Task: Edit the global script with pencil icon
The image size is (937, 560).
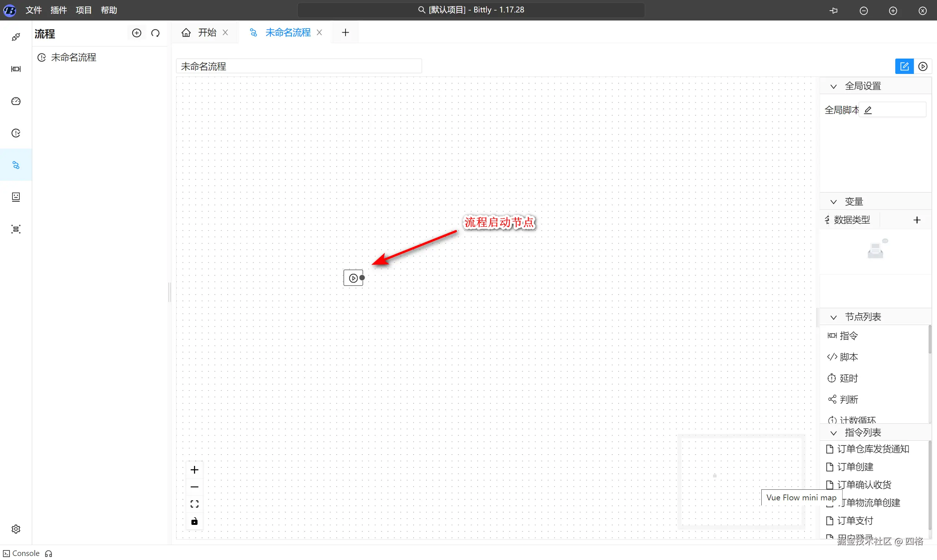Action: (x=868, y=110)
